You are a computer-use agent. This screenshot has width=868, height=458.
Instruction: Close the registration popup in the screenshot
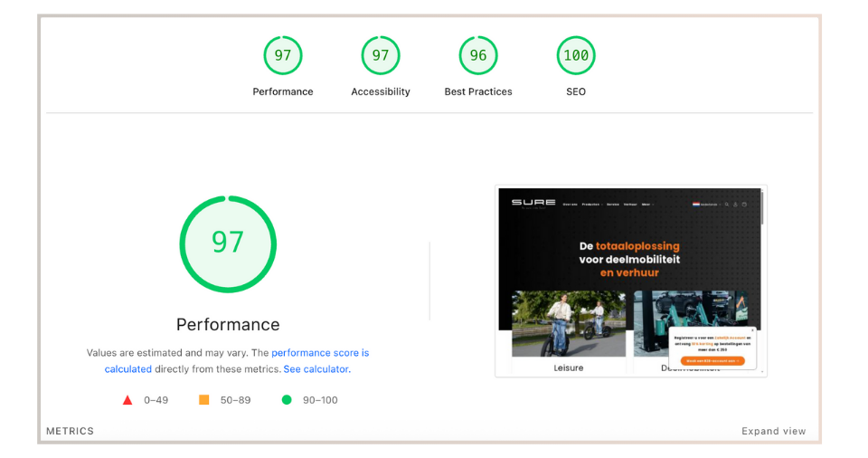[752, 329]
